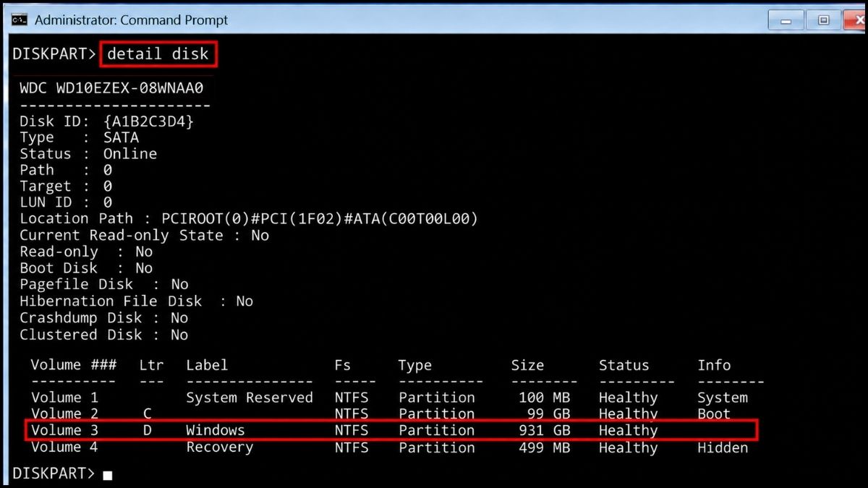
Task: Click the "Clustered Disk" line
Action: [x=103, y=335]
